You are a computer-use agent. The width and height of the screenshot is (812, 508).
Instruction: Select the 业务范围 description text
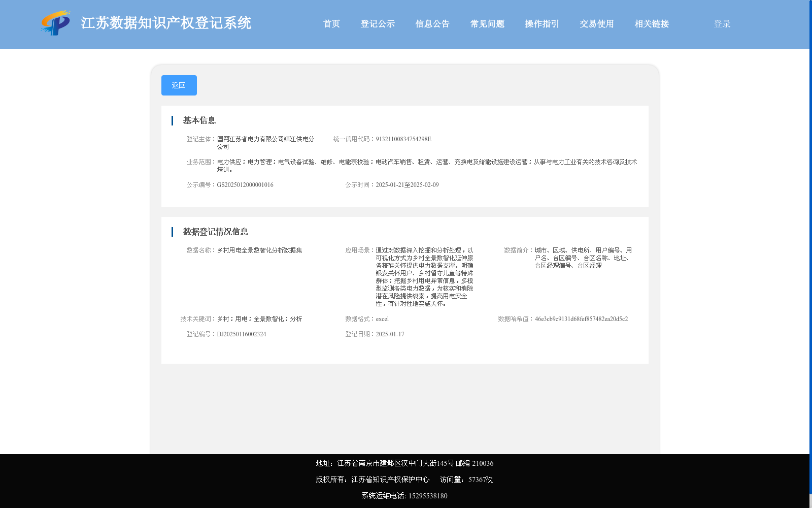(427, 166)
